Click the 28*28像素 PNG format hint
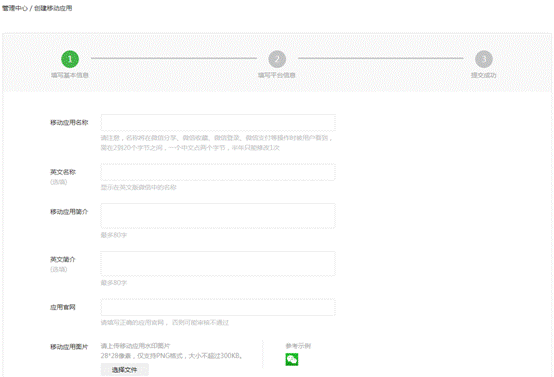This screenshot has height=377, width=554. [171, 356]
